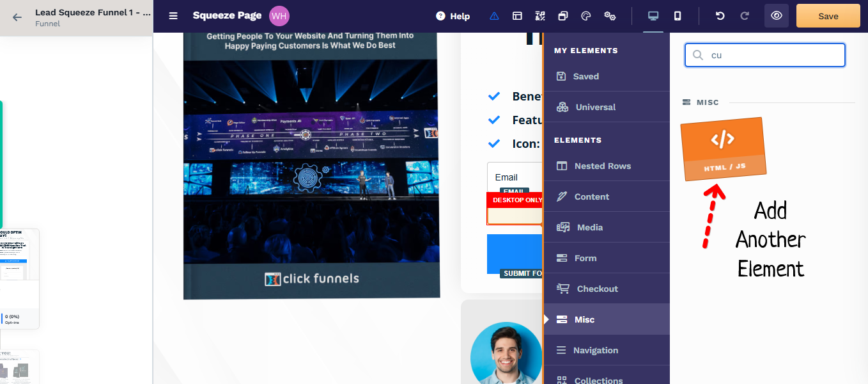This screenshot has height=384, width=868.
Task: Open page settings gears icon
Action: [610, 16]
